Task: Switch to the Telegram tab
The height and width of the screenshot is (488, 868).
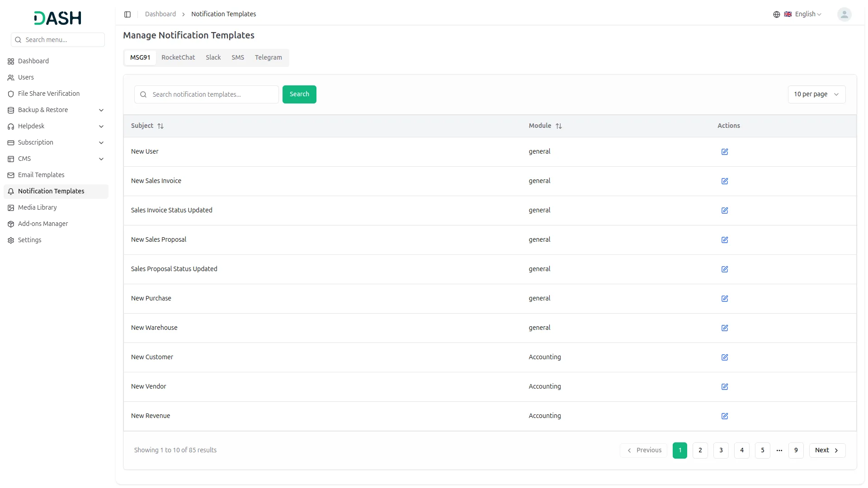Action: click(x=268, y=57)
